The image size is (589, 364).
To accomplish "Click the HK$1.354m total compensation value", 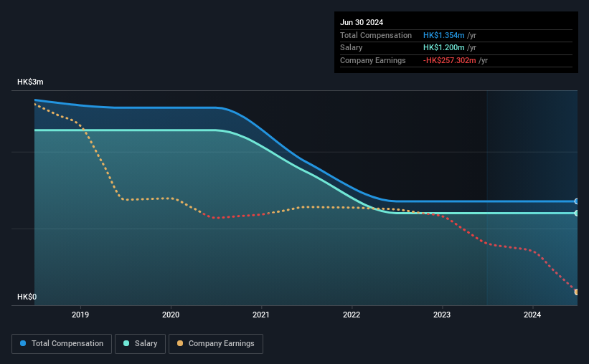I will pos(443,35).
